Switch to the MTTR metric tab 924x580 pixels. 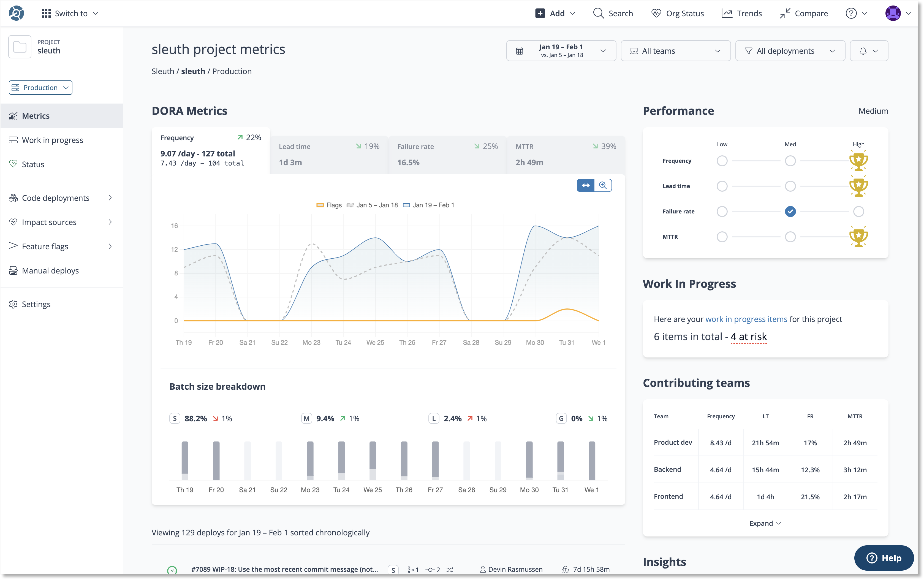click(566, 155)
